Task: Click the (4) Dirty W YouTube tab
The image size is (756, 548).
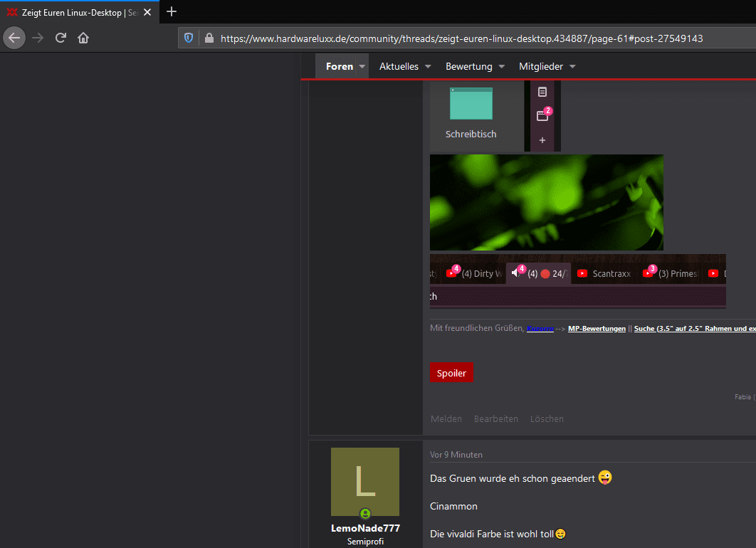Action: (x=476, y=273)
